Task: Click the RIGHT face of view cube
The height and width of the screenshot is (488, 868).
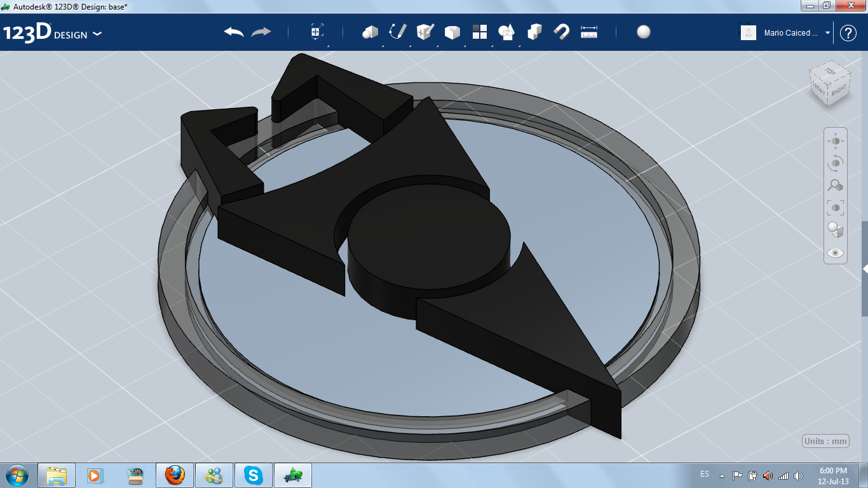Action: [839, 91]
